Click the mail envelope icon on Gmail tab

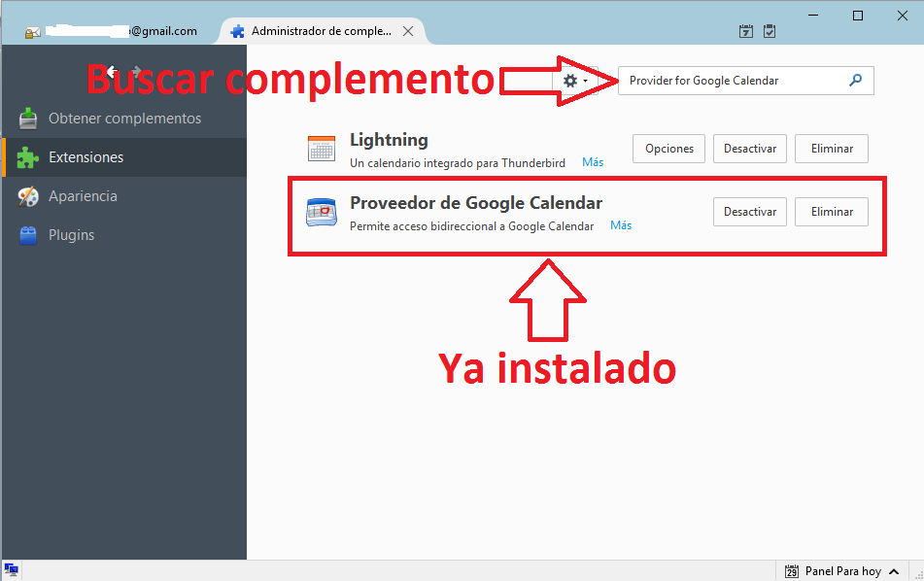tap(32, 32)
